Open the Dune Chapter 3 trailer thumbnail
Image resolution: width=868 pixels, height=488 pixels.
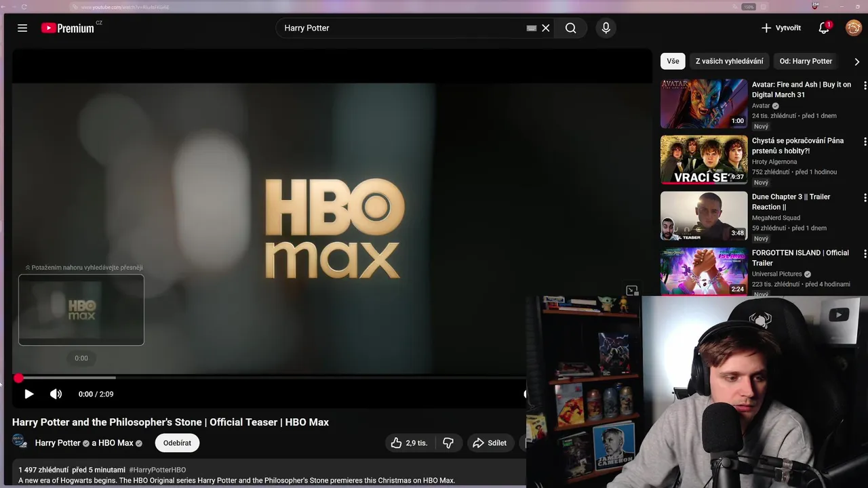coord(704,216)
